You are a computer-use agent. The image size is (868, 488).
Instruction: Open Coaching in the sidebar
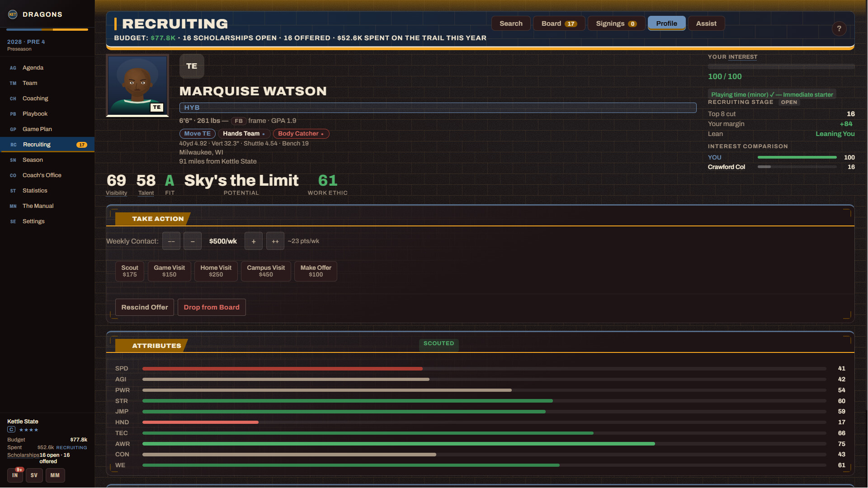[x=47, y=99]
